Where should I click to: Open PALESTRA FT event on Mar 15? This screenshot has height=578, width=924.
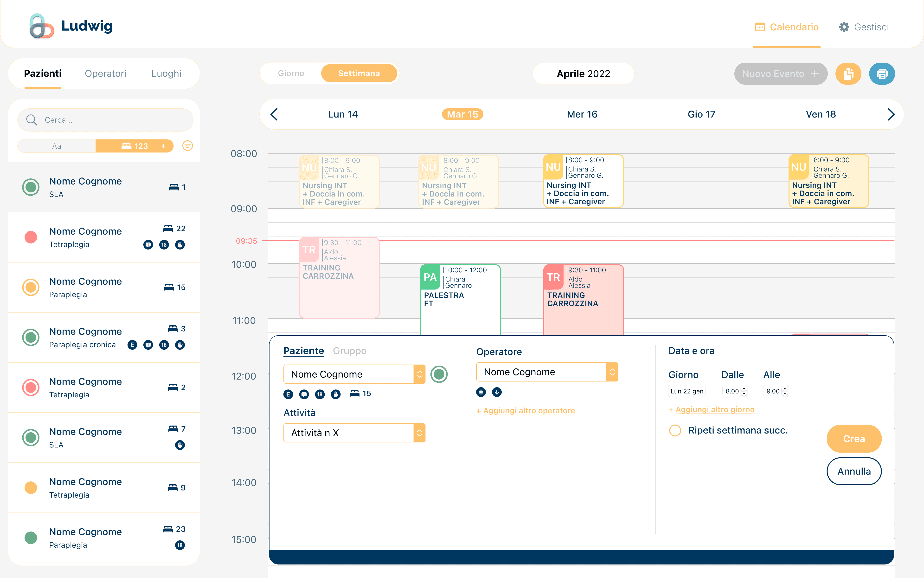pos(460,300)
